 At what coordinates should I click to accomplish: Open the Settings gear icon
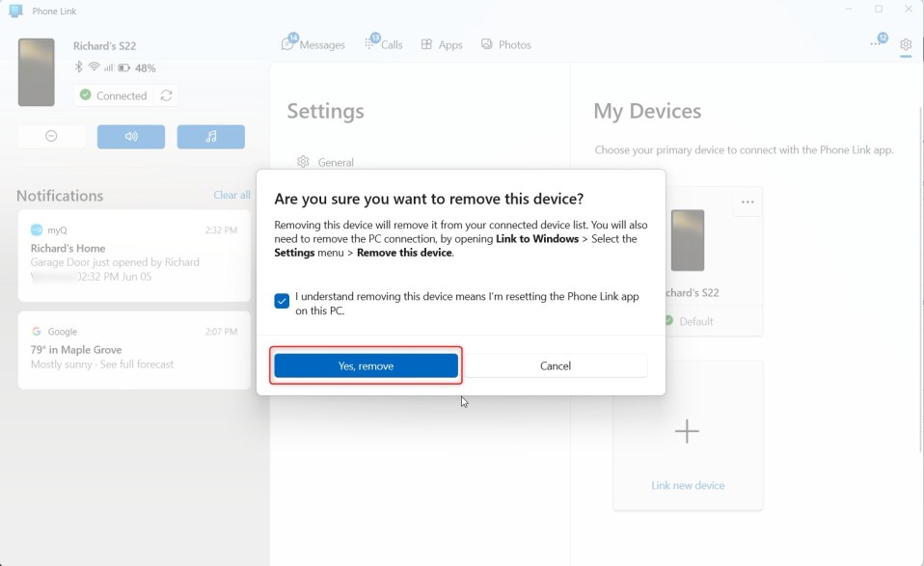point(906,44)
